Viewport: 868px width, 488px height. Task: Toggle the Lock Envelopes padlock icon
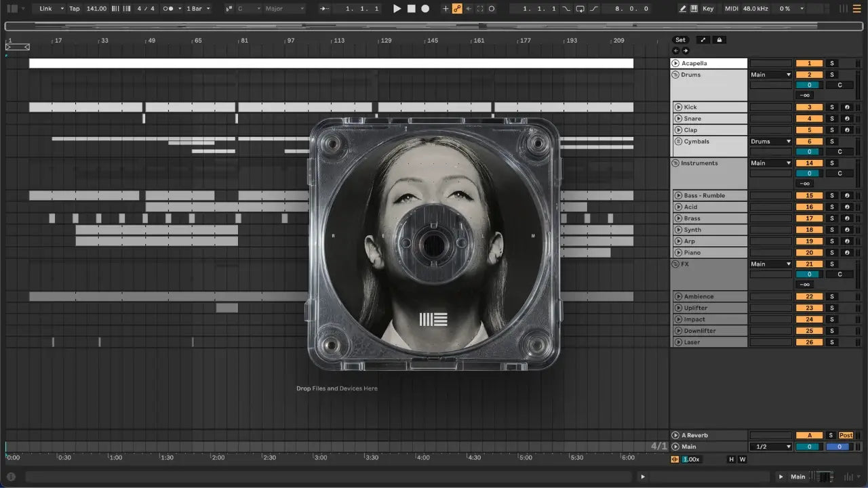click(x=719, y=40)
